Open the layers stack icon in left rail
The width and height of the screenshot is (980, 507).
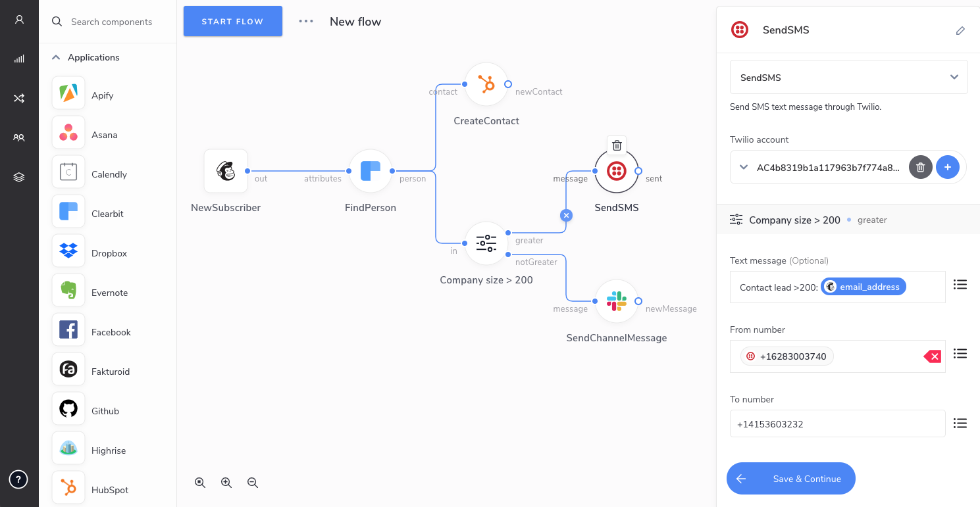point(19,178)
